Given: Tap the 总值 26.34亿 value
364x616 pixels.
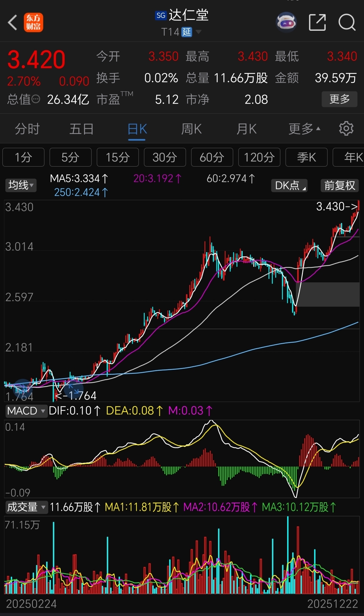Looking at the screenshot, I should [x=68, y=100].
